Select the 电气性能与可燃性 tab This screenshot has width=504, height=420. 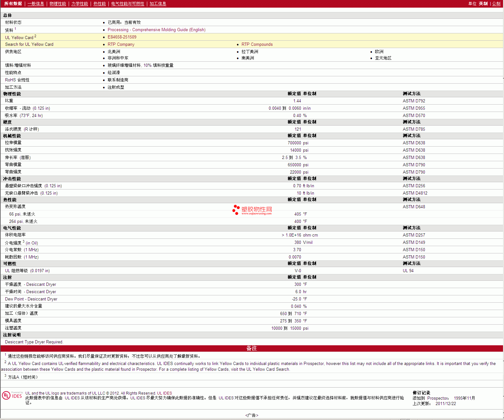[128, 3]
